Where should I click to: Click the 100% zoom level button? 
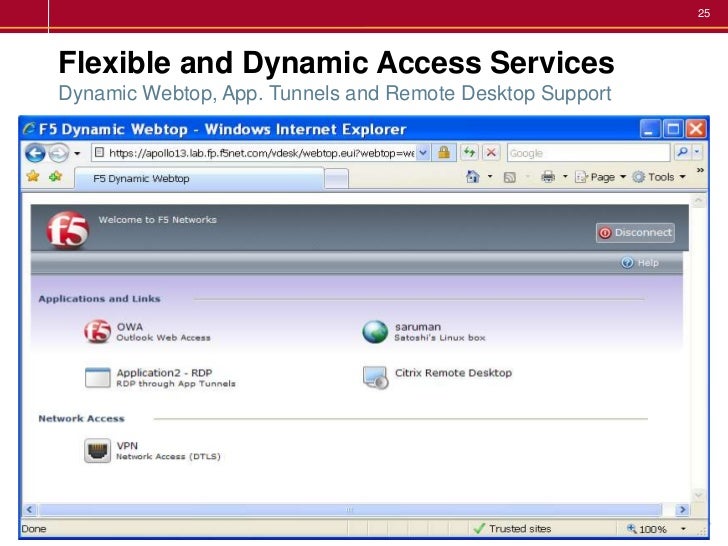click(646, 529)
